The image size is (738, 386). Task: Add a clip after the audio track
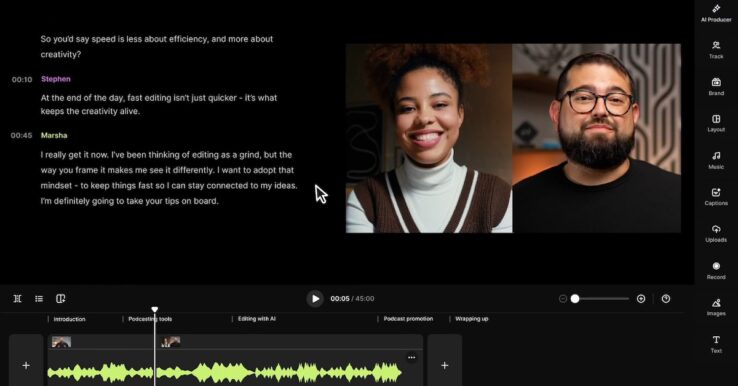444,365
